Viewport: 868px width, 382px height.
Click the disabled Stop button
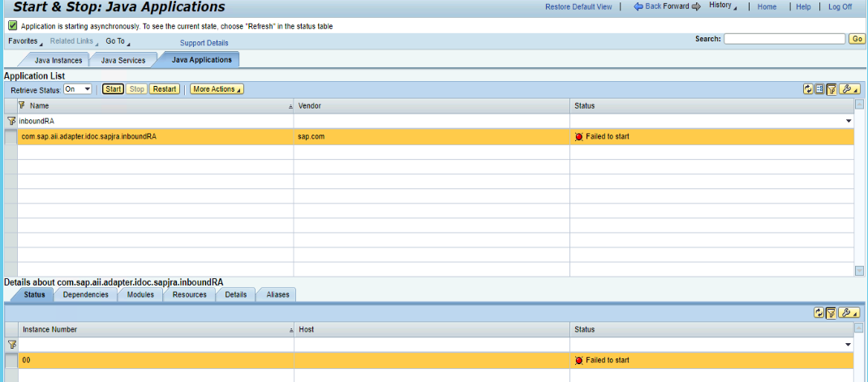click(x=137, y=89)
